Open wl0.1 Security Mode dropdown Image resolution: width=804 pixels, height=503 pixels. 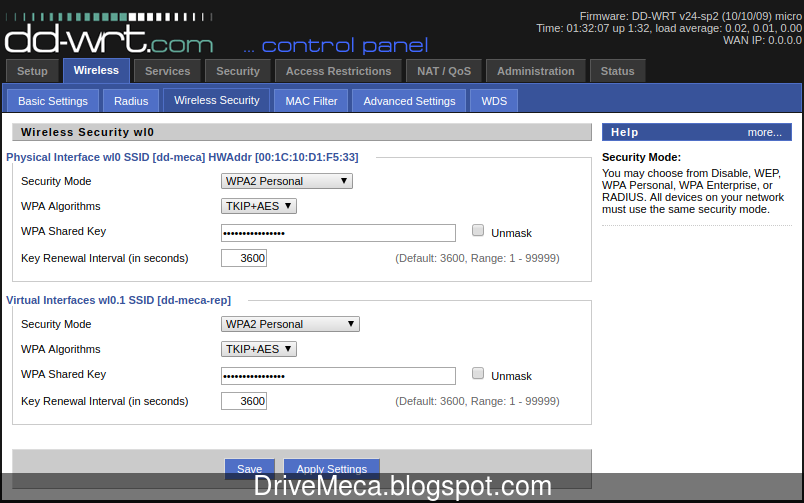[x=290, y=324]
